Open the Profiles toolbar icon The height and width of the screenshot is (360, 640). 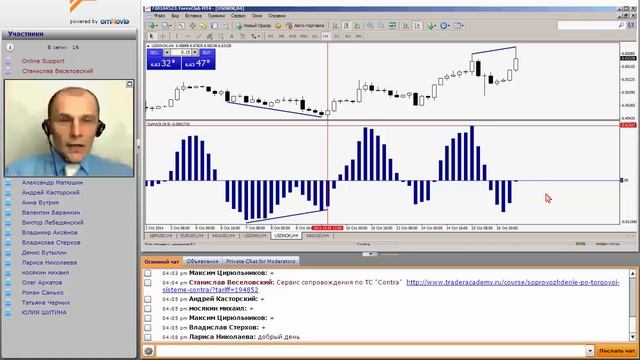(166, 26)
